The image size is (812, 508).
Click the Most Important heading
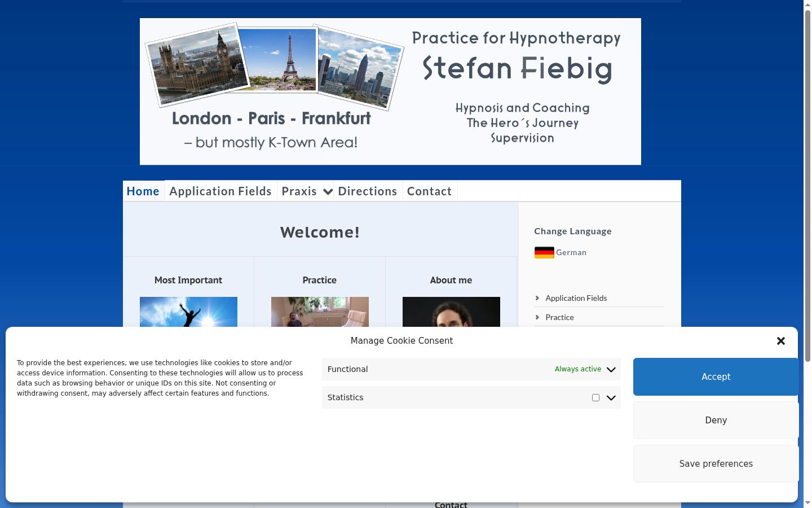[188, 280]
